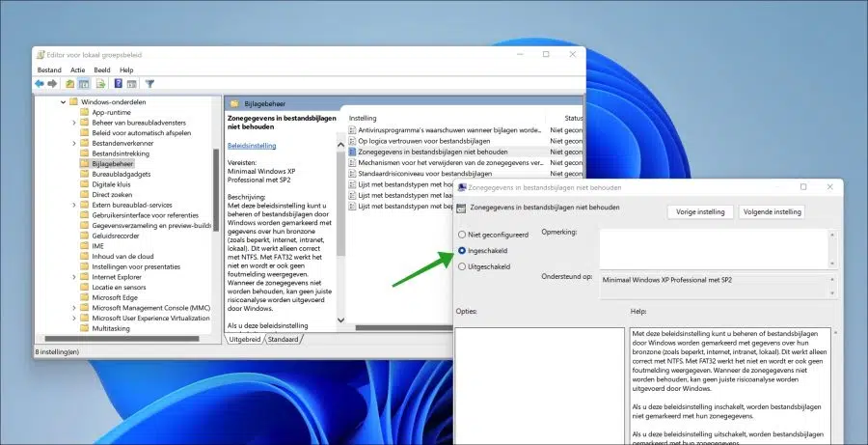Expand Extern bureaublad-services node
This screenshot has height=445, width=868.
[x=74, y=205]
